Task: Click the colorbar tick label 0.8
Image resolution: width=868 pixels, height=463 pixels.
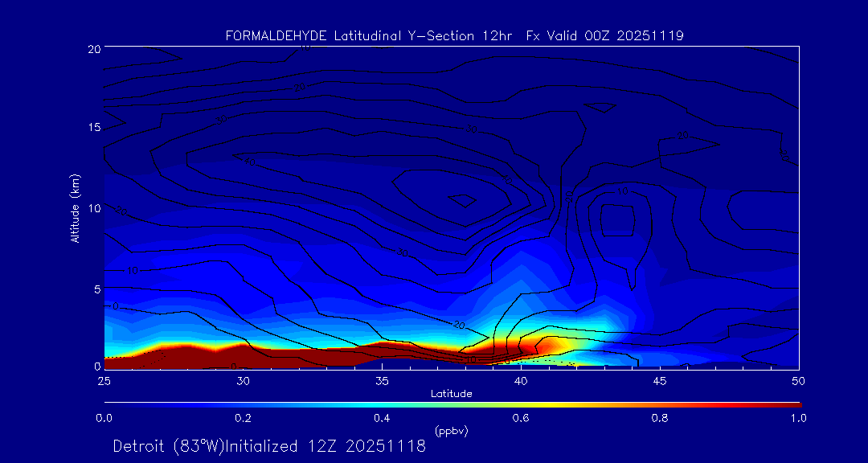Action: point(660,418)
